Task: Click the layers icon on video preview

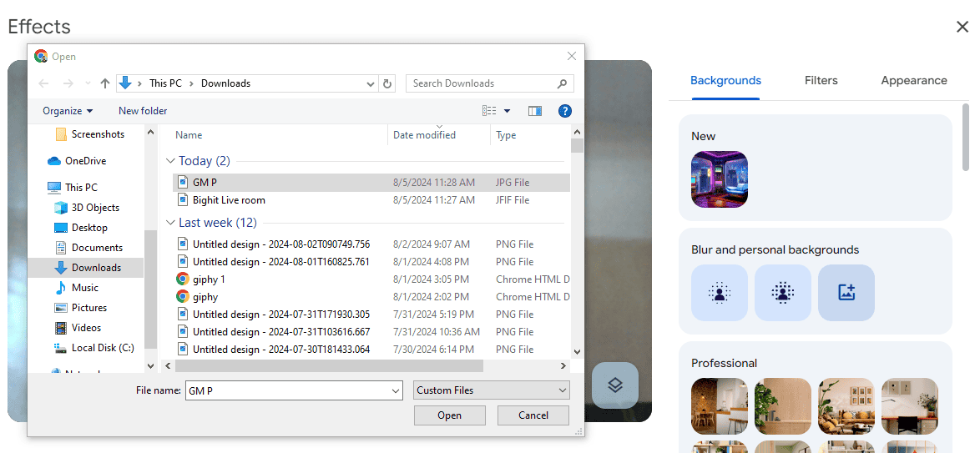Action: click(x=615, y=385)
